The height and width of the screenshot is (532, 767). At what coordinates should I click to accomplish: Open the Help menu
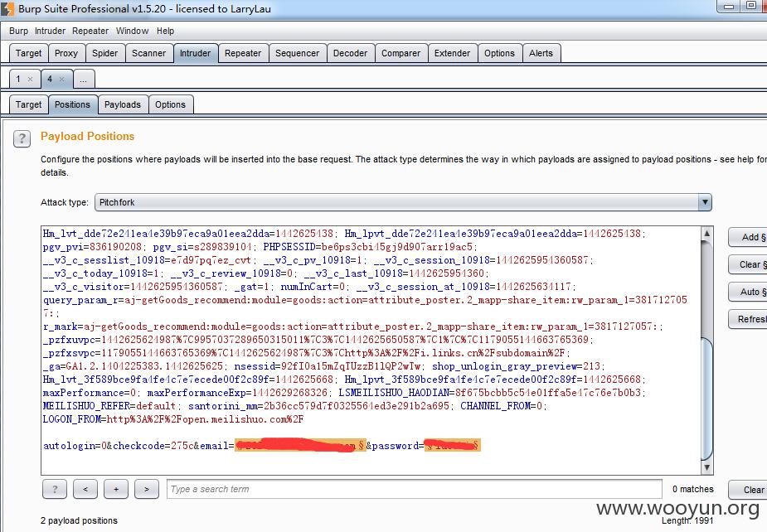tap(165, 31)
